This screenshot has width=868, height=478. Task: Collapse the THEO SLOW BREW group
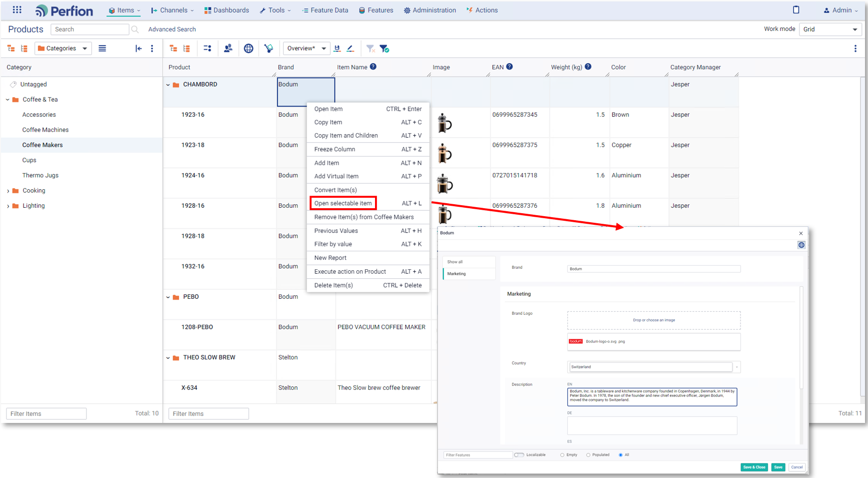pos(168,358)
